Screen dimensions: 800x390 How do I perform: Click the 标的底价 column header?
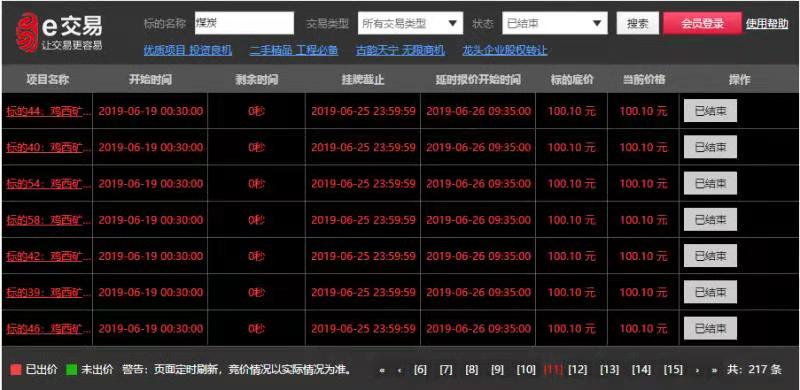[571, 80]
